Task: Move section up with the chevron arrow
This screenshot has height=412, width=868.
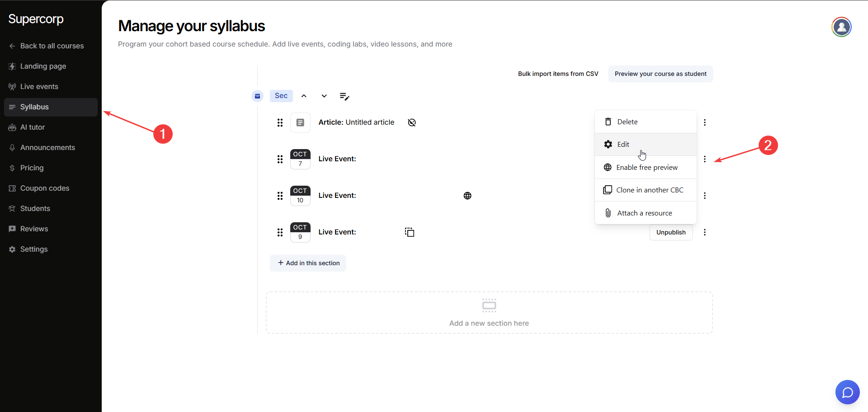Action: [304, 96]
